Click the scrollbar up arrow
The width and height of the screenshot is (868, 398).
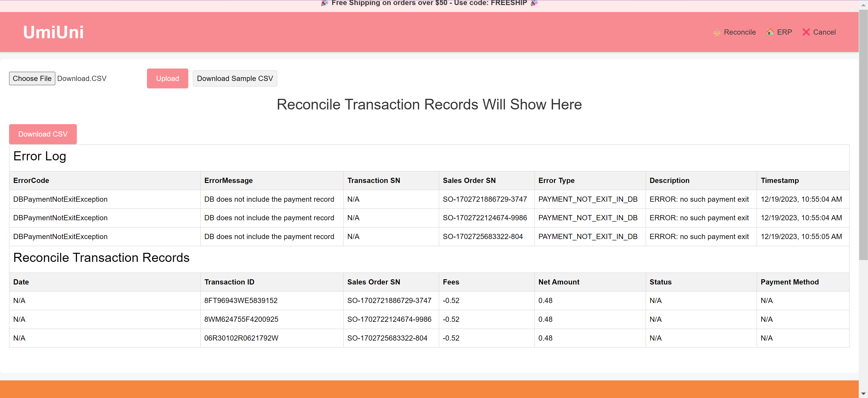point(863,5)
